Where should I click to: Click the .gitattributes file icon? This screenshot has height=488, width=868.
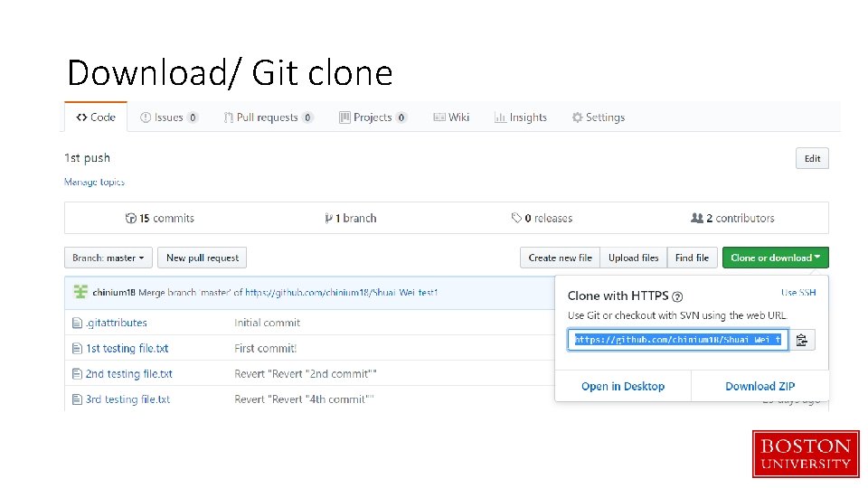click(x=77, y=323)
